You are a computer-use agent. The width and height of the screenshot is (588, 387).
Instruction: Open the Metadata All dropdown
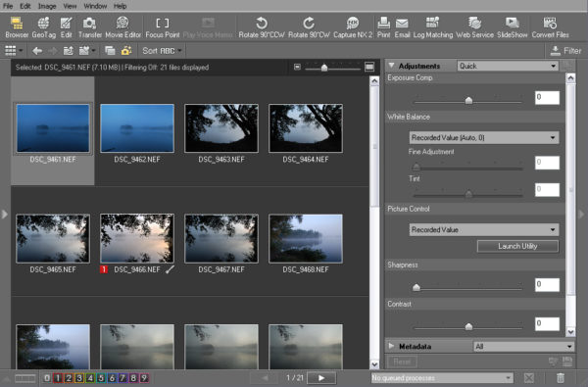tap(524, 347)
